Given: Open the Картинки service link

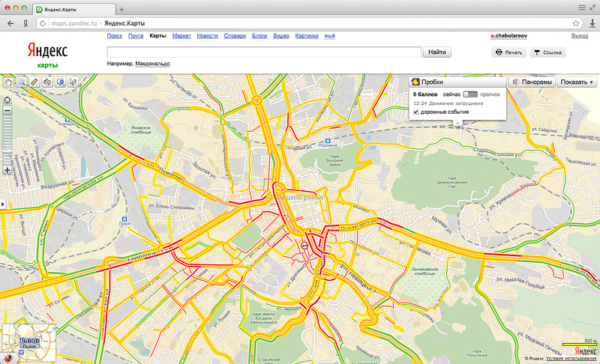Looking at the screenshot, I should pos(307,35).
